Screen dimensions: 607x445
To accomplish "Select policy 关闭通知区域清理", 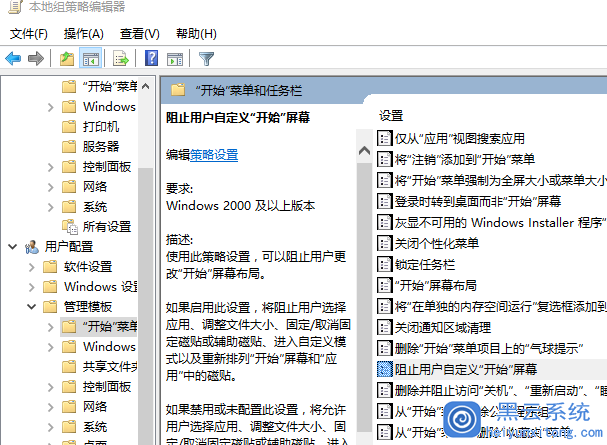I will (443, 328).
